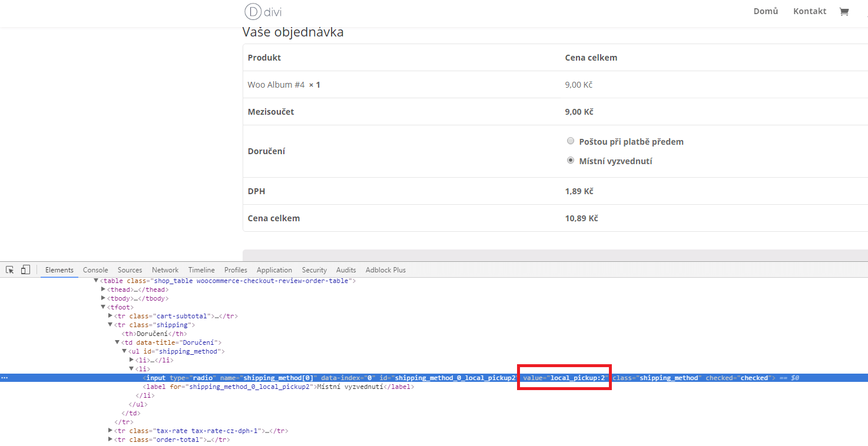
Task: Open the shopping cart icon
Action: pyautogui.click(x=844, y=11)
